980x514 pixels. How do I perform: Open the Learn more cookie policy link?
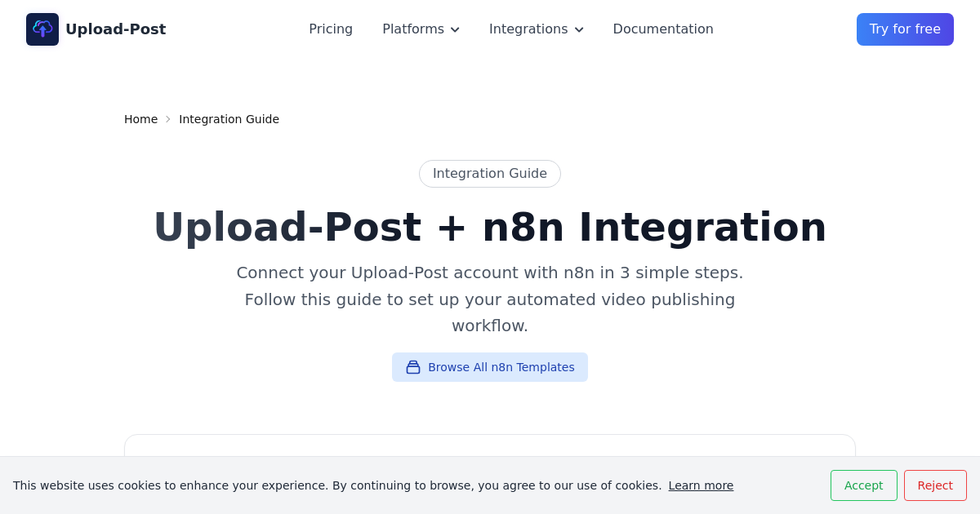701,485
